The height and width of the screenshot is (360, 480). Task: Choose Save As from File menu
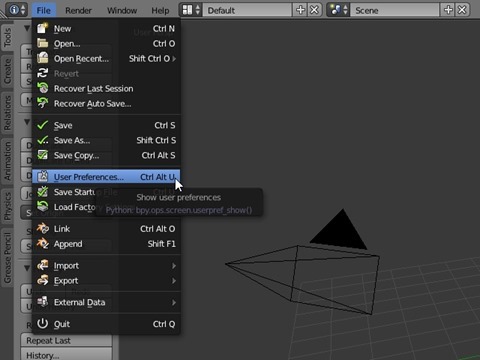(x=106, y=140)
